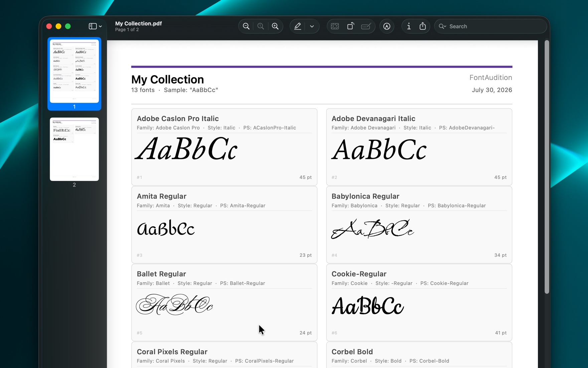Click the "41 pt" size in Cookie card
The width and height of the screenshot is (588, 368).
tap(500, 333)
